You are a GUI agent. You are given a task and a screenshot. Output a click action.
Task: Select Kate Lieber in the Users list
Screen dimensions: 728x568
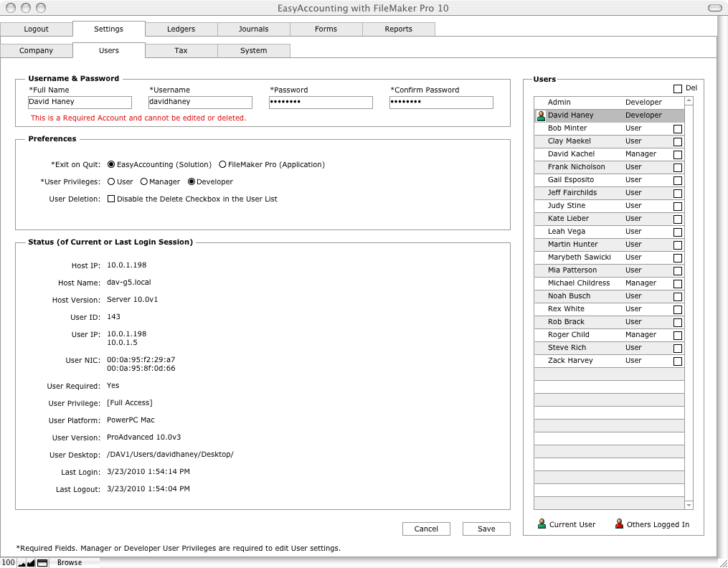609,219
